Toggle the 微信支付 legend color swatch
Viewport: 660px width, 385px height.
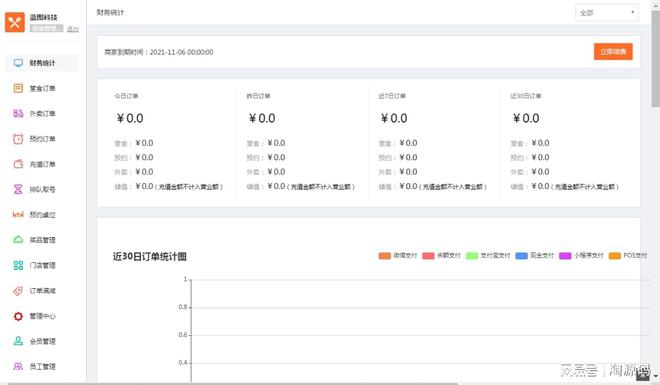pos(385,255)
